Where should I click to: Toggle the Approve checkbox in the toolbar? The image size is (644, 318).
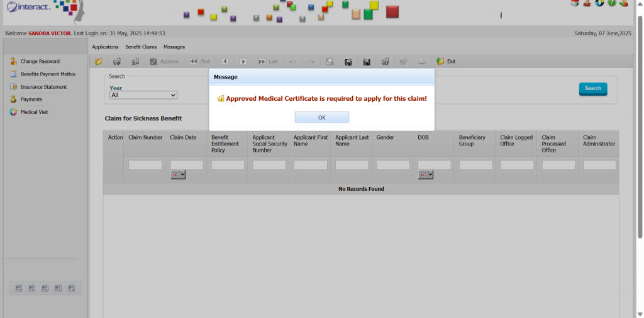[153, 62]
